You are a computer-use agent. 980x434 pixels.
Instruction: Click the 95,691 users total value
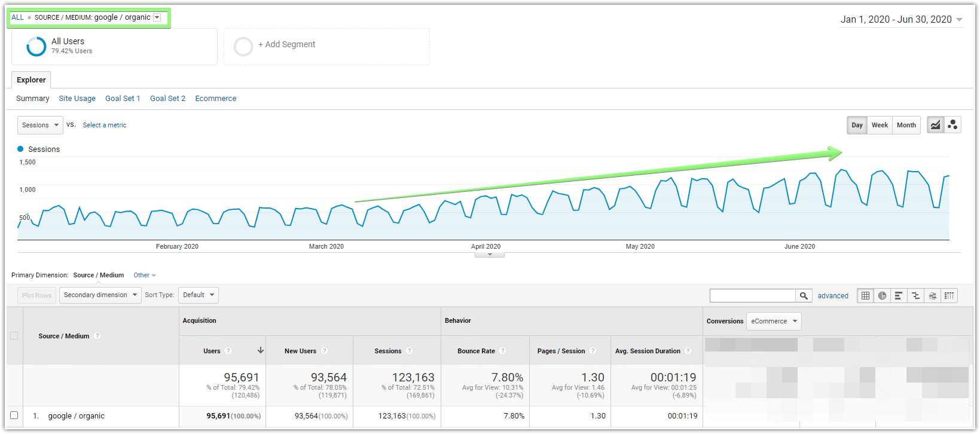point(242,377)
